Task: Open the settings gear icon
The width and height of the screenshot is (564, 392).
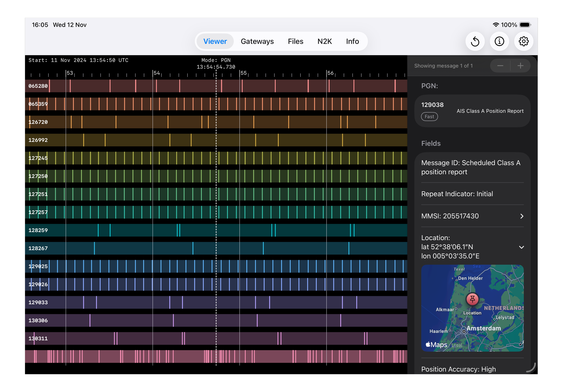Action: pyautogui.click(x=523, y=41)
